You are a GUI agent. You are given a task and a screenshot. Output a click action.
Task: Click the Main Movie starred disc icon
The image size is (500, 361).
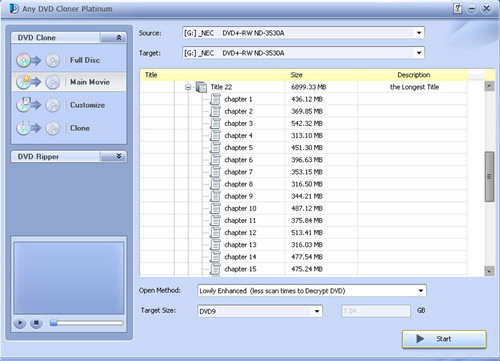(x=24, y=82)
